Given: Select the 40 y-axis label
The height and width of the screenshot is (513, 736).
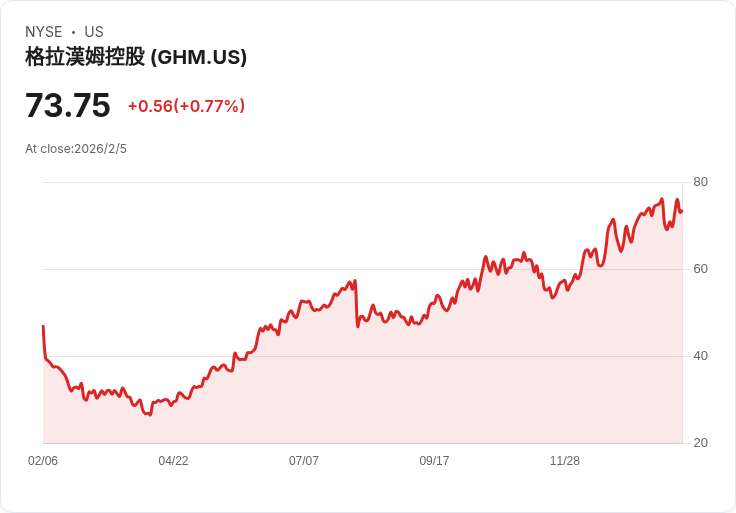Looking at the screenshot, I should pos(700,356).
